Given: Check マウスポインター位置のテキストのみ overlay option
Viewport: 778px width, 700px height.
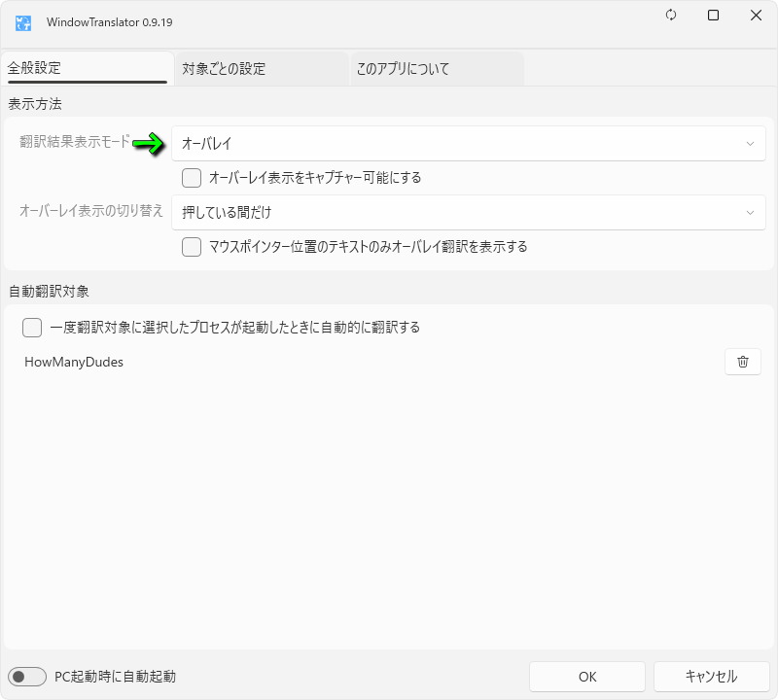Looking at the screenshot, I should (x=192, y=247).
